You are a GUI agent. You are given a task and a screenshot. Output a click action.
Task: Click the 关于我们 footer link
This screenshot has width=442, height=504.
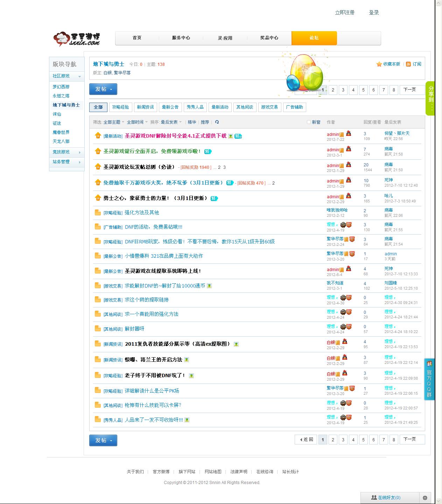[135, 472]
